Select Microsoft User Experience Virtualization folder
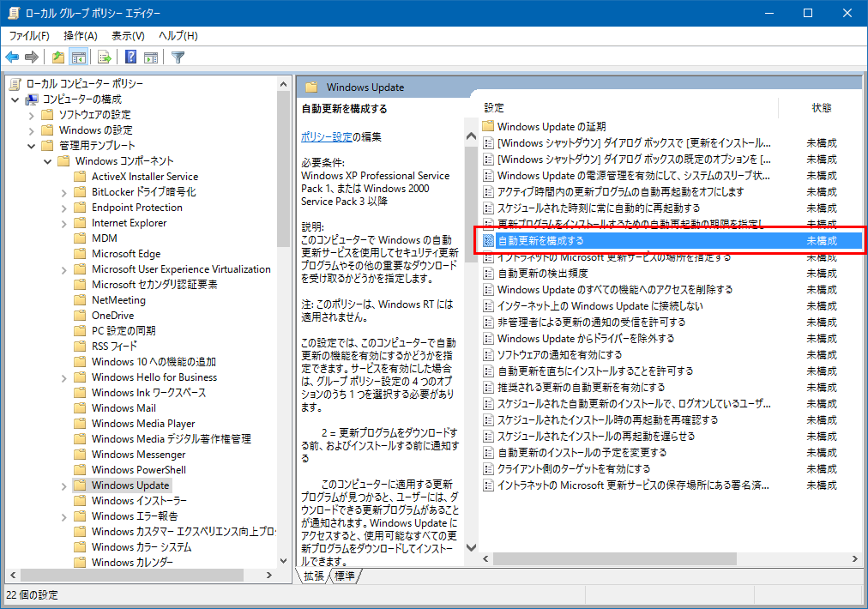This screenshot has height=609, width=868. click(x=181, y=269)
